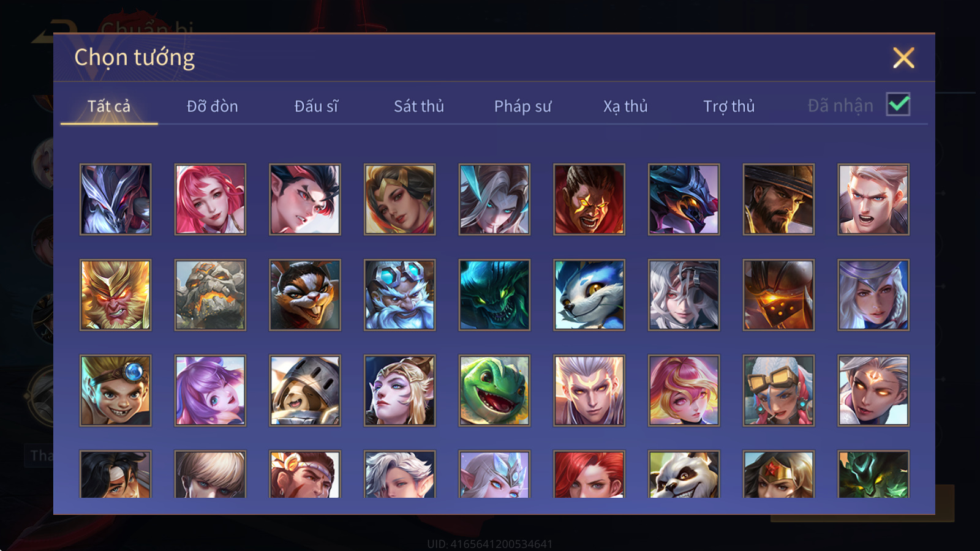Screen dimensions: 980x551
Task: Pick the cowboy hat bearded hero
Action: tap(778, 199)
